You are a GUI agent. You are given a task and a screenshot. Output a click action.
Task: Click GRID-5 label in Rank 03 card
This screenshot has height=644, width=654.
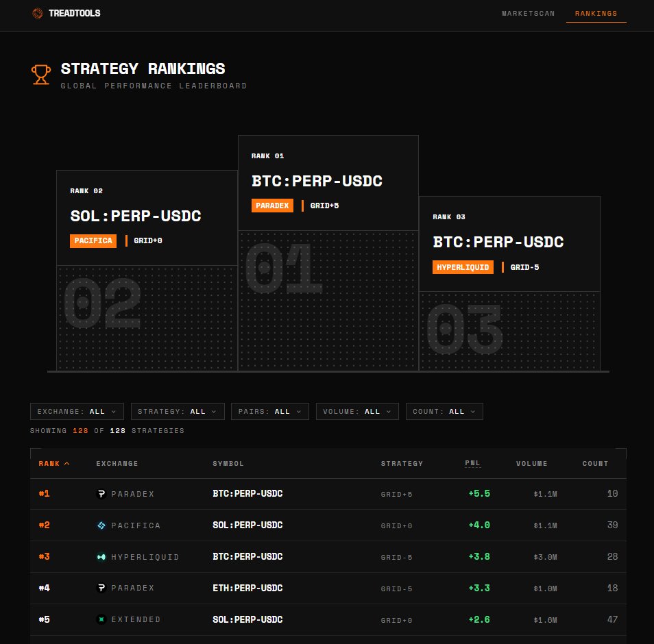(524, 267)
